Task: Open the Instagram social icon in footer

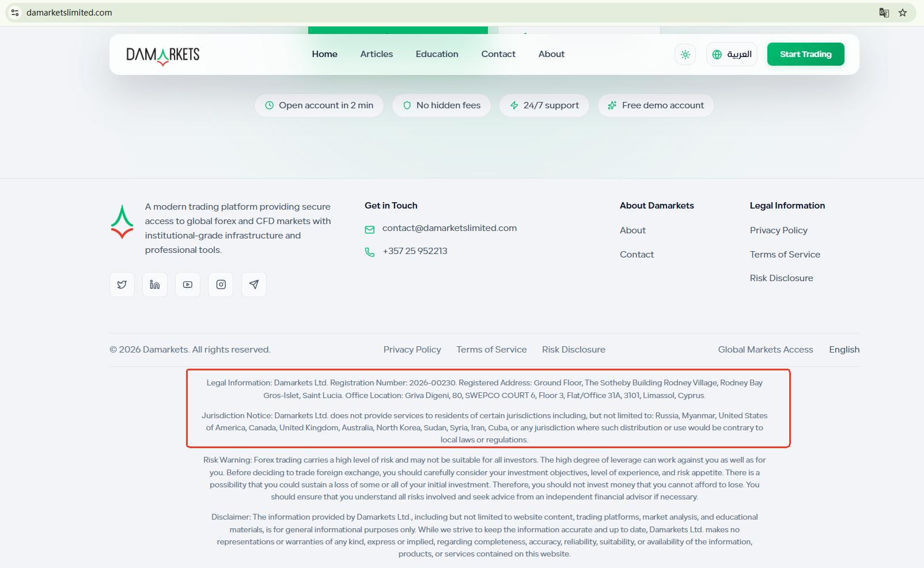Action: (x=221, y=285)
